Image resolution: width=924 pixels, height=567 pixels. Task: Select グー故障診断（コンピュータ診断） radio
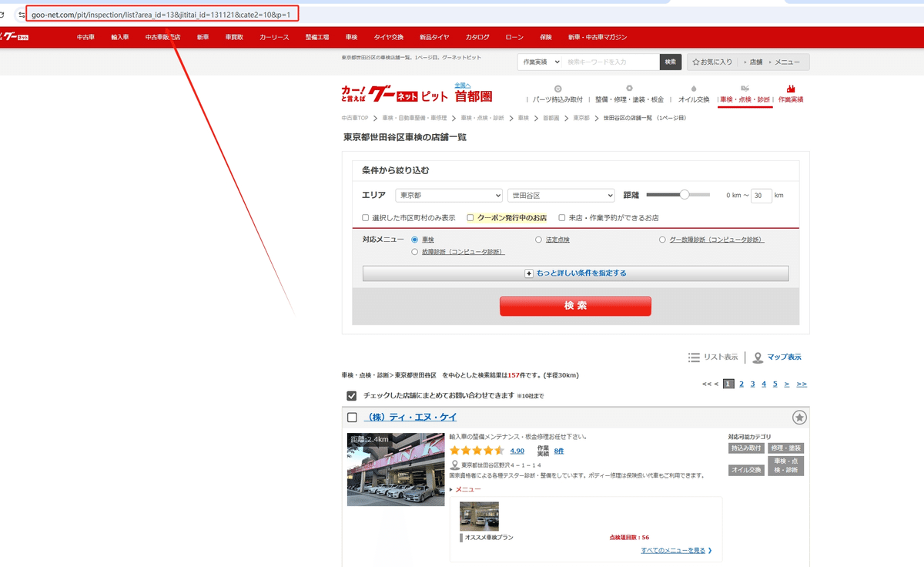662,240
